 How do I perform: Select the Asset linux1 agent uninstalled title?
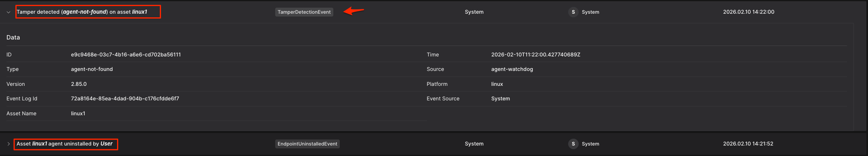65,144
